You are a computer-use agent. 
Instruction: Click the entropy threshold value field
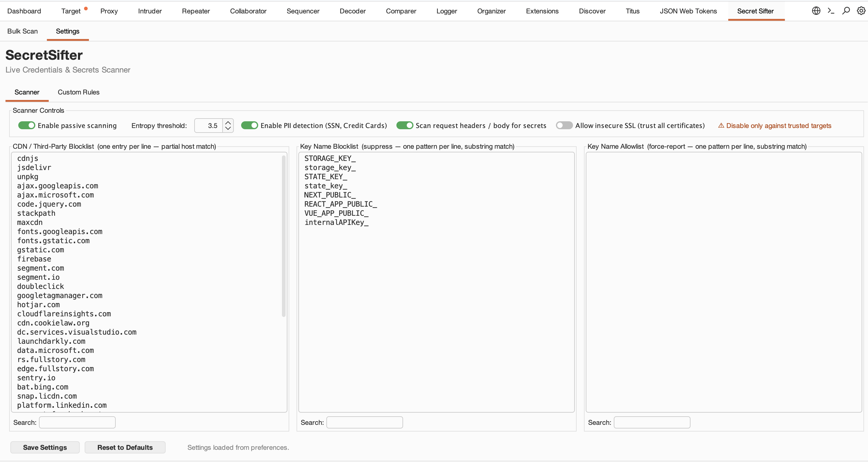(x=209, y=126)
